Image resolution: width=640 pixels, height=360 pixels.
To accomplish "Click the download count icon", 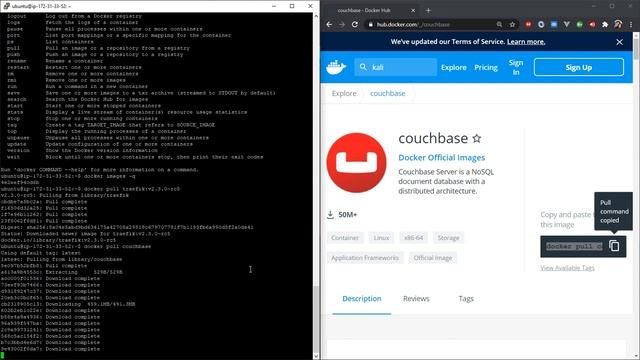I will 330,215.
